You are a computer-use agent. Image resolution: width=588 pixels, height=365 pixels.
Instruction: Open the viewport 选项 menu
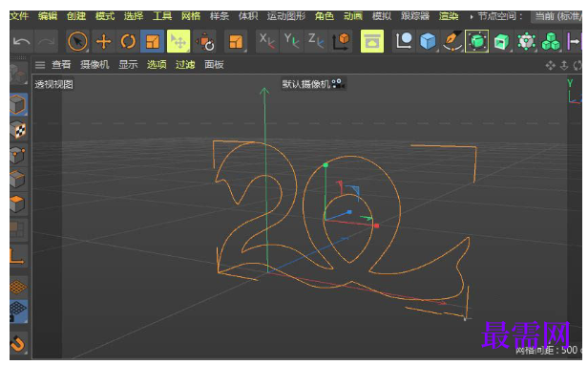(157, 65)
